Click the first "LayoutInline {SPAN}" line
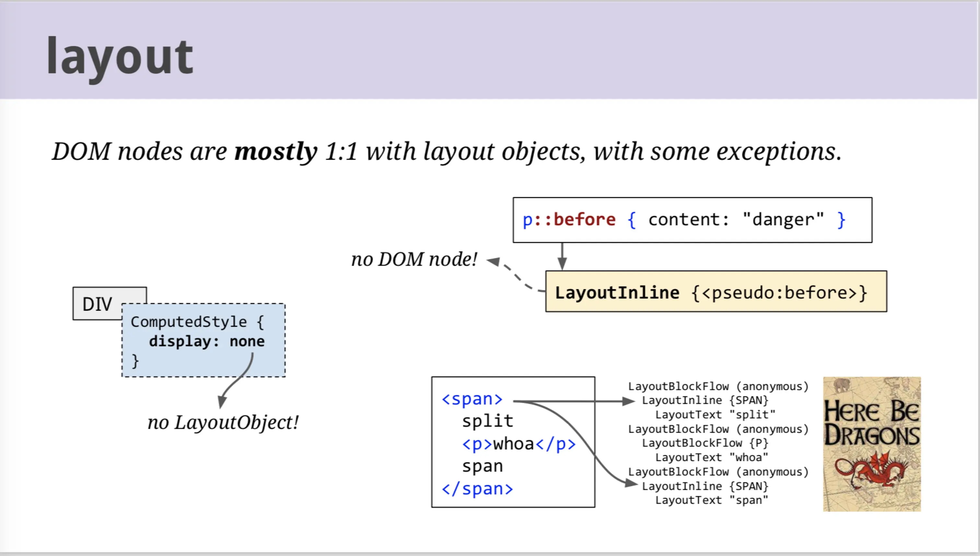Image resolution: width=980 pixels, height=556 pixels. coord(705,400)
